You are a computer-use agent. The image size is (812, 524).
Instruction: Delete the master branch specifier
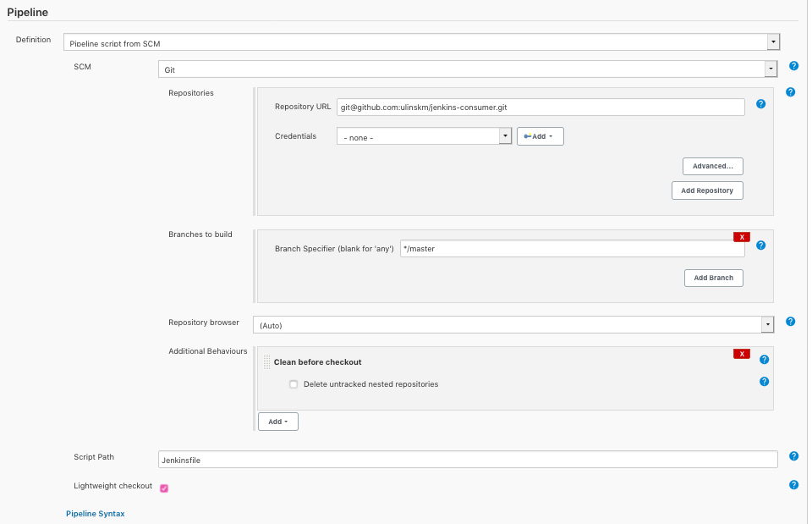(x=741, y=236)
